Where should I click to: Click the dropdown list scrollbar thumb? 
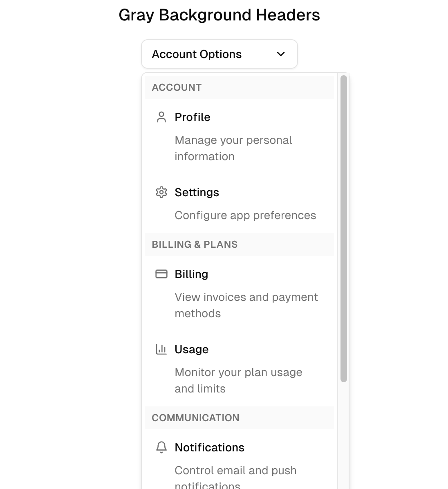click(344, 229)
